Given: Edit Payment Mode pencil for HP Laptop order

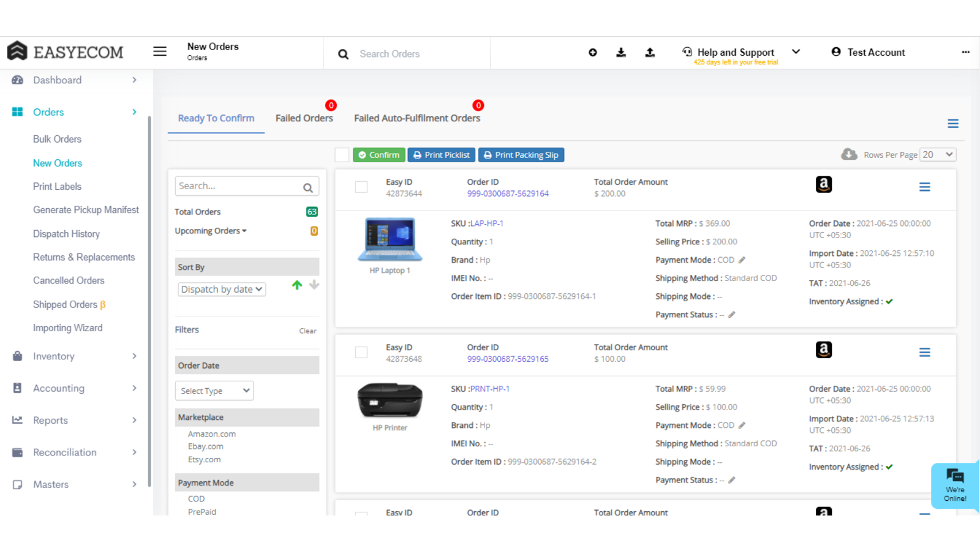Looking at the screenshot, I should (x=742, y=260).
